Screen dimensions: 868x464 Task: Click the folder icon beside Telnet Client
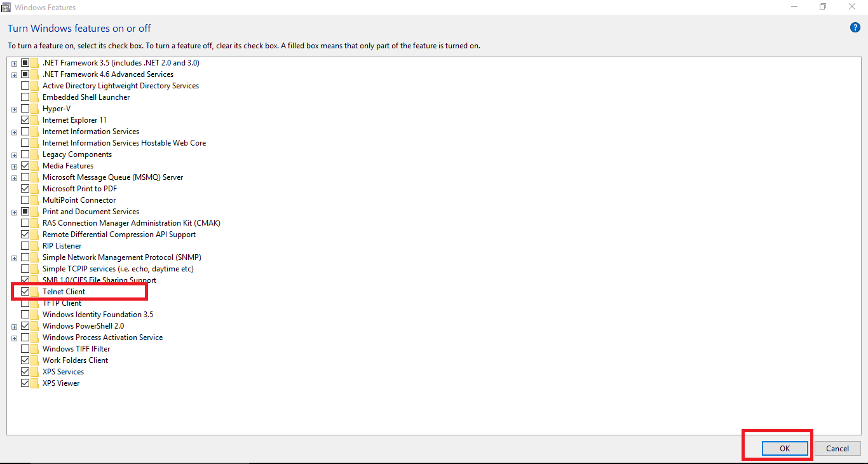pyautogui.click(x=35, y=292)
